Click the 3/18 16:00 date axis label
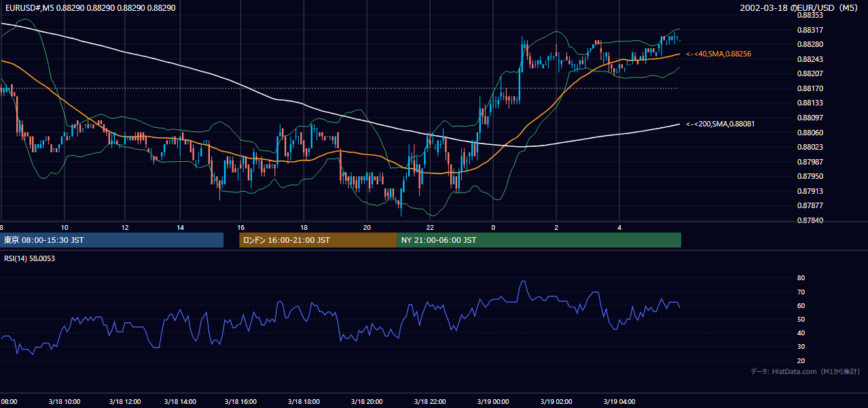Screen dimensions: 868x408 pyautogui.click(x=241, y=402)
